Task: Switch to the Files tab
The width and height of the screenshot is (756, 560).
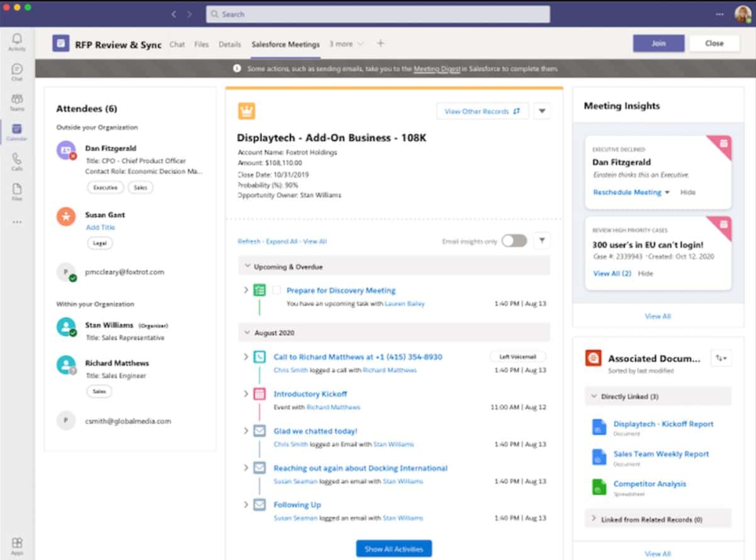Action: (x=201, y=44)
